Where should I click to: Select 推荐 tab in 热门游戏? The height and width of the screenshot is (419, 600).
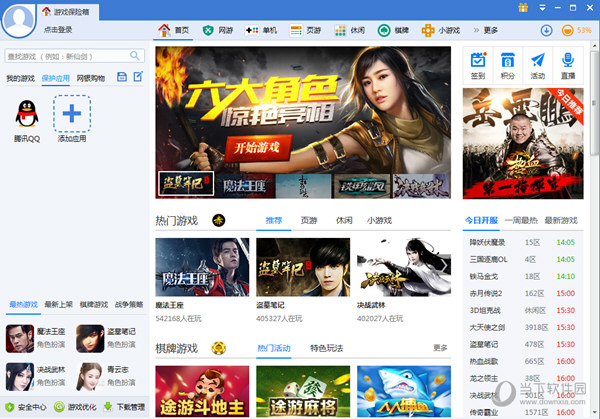[x=274, y=220]
